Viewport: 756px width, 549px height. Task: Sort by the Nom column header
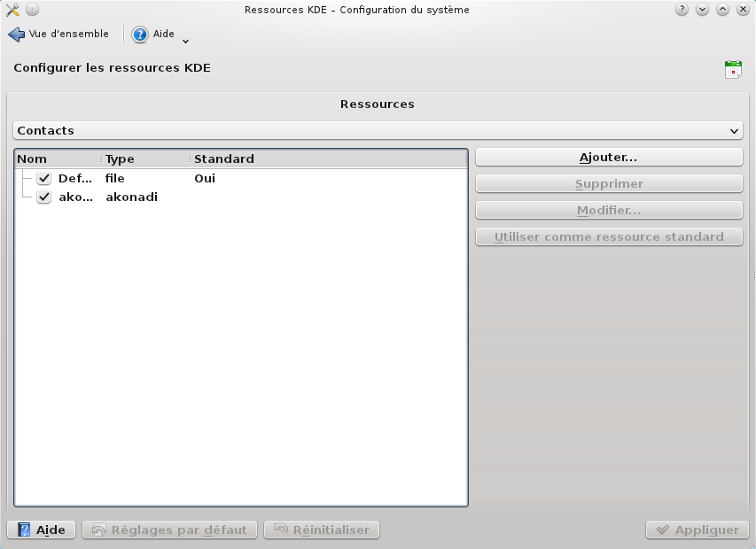pos(58,159)
